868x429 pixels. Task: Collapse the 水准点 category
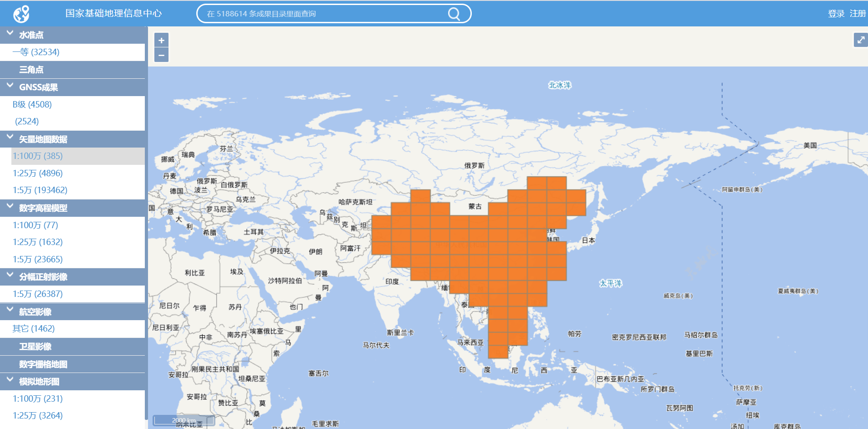[10, 34]
